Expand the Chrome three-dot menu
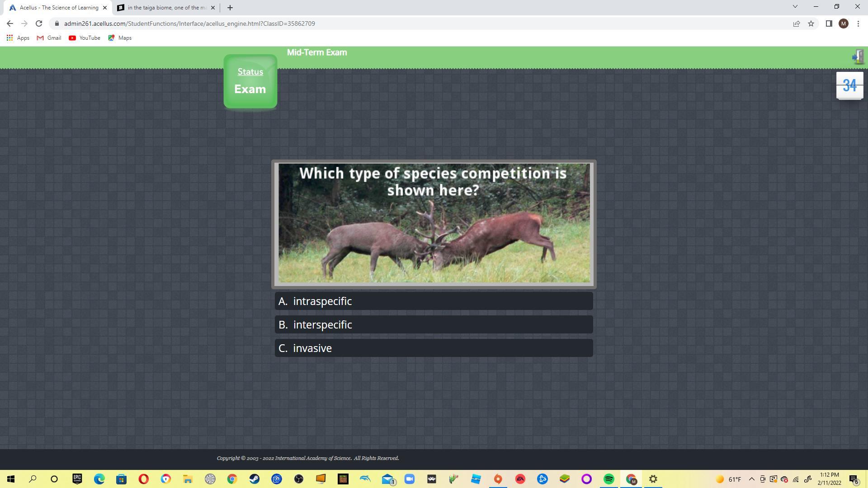 click(x=858, y=23)
